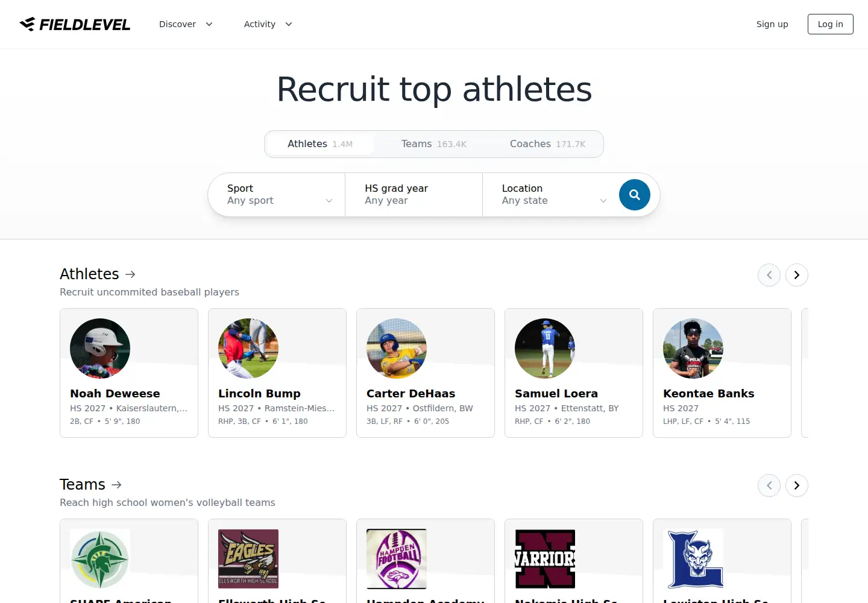
Task: Show next athletes with right arrow
Action: pos(797,275)
